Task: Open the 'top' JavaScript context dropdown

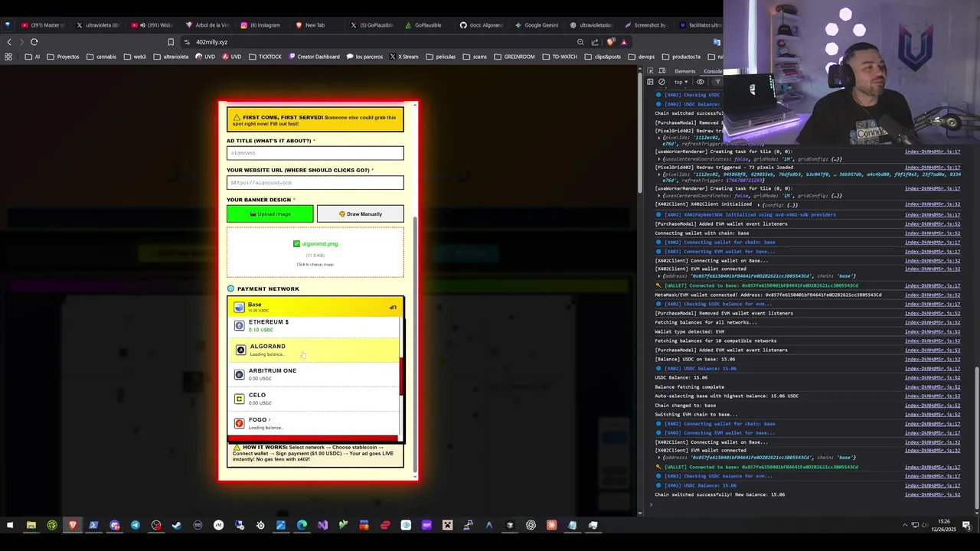Action: click(x=681, y=82)
